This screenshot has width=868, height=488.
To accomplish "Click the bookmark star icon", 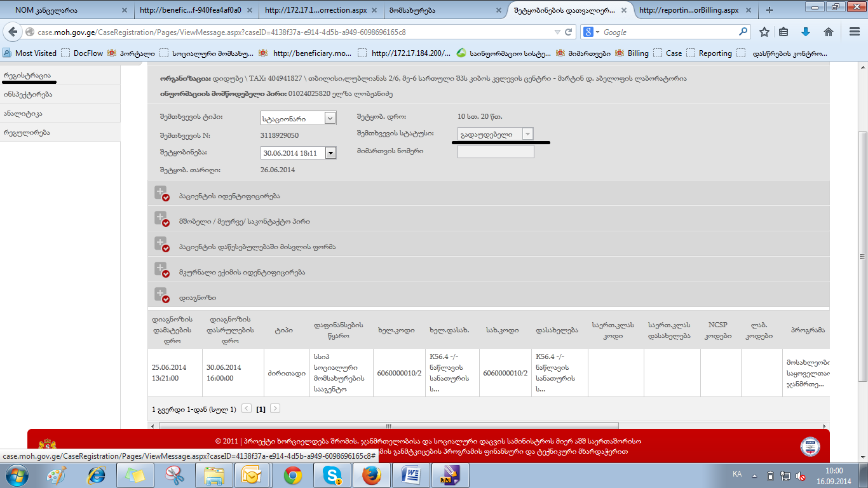I will (x=764, y=32).
